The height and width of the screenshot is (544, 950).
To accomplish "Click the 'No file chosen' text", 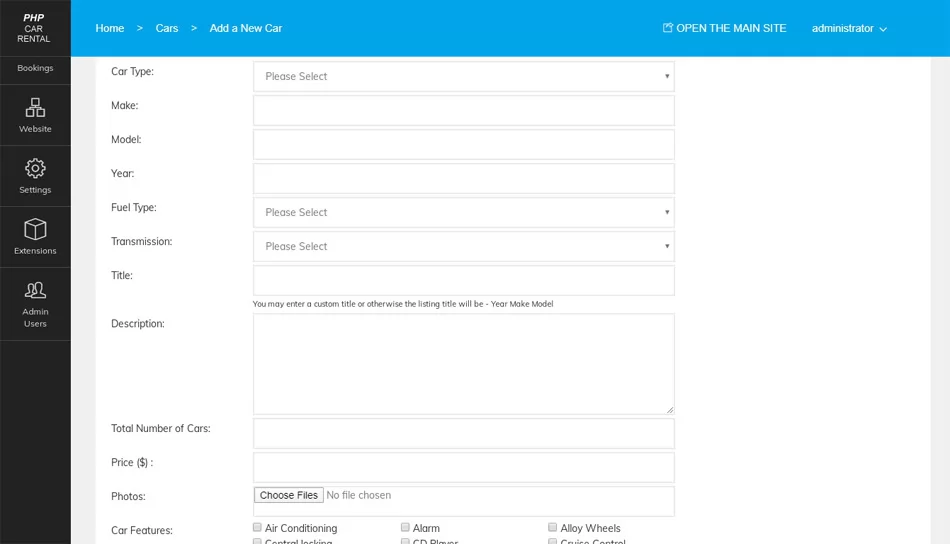I will (359, 495).
